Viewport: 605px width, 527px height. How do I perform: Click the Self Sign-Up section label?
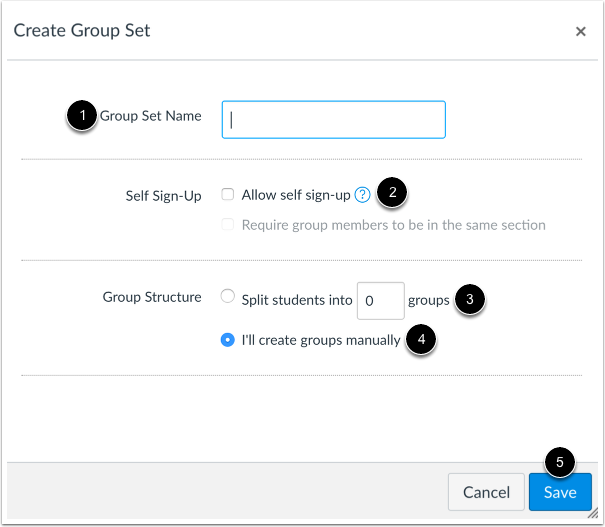[164, 196]
